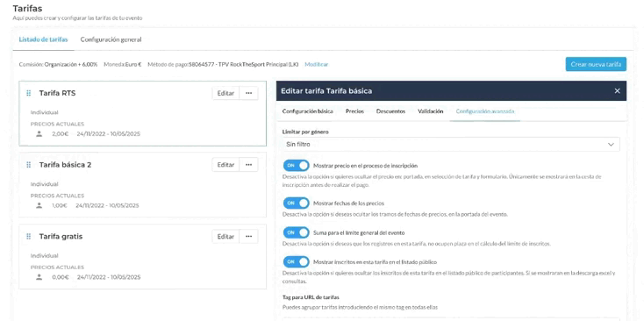Open the Configuración básica tab
The width and height of the screenshot is (644, 321).
308,111
